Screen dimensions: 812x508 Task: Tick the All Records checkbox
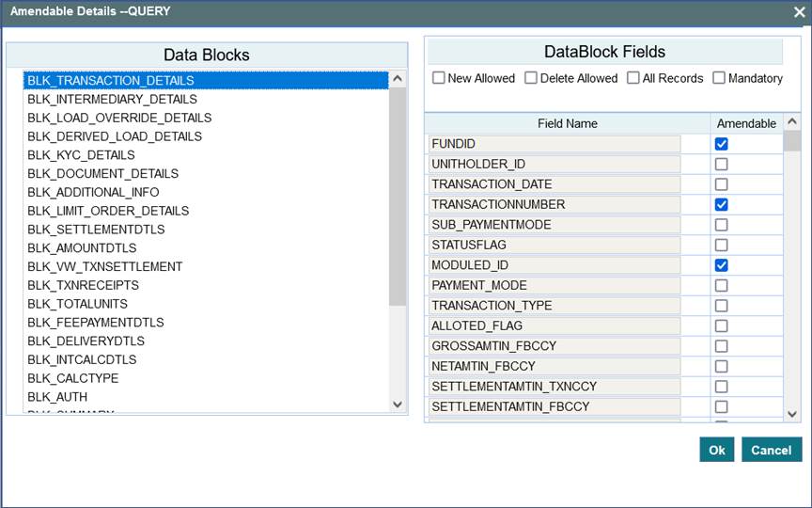coord(632,78)
